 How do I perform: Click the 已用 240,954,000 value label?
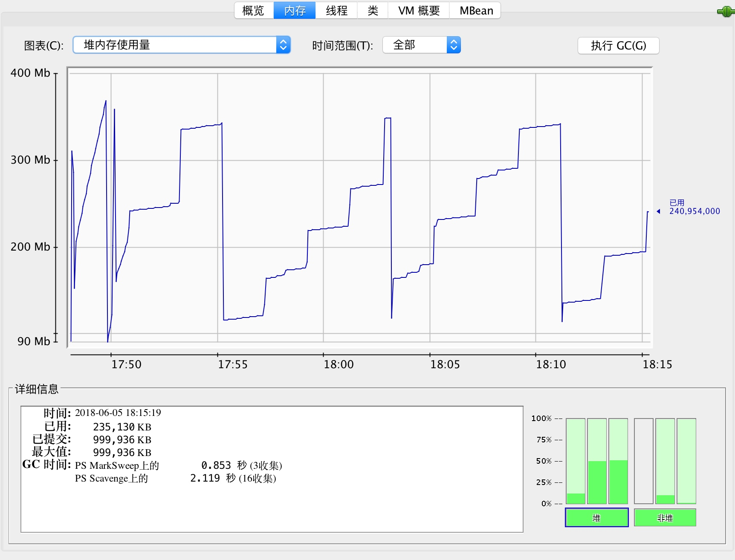(694, 207)
